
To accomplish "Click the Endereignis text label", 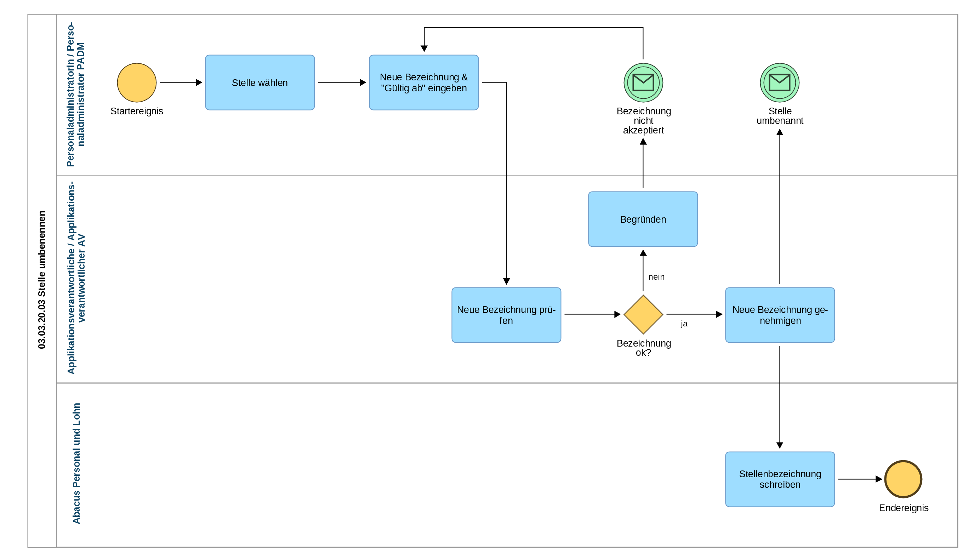I will pos(904,508).
